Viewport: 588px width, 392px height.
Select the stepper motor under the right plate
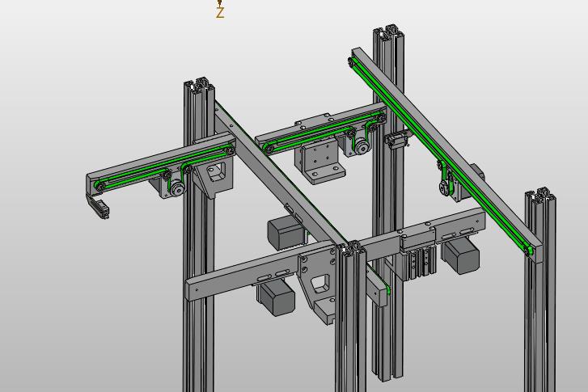click(x=461, y=256)
